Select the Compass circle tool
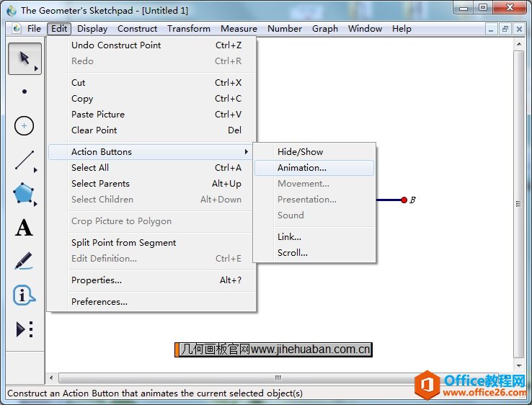This screenshot has width=532, height=405. [x=24, y=126]
